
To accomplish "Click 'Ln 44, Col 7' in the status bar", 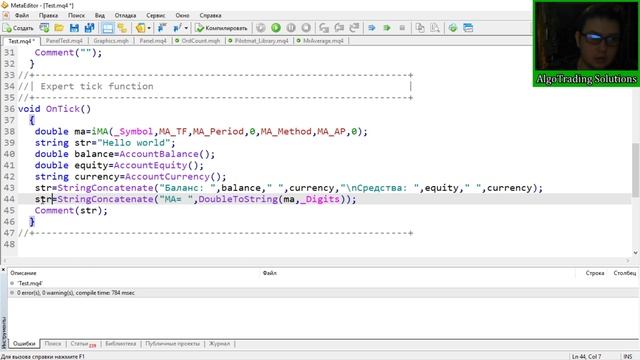I will pyautogui.click(x=586, y=357).
